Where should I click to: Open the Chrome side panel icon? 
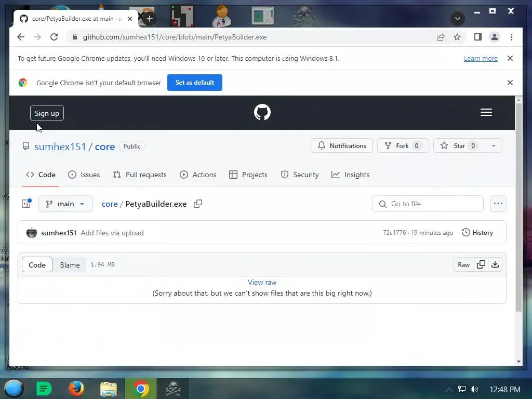478,37
